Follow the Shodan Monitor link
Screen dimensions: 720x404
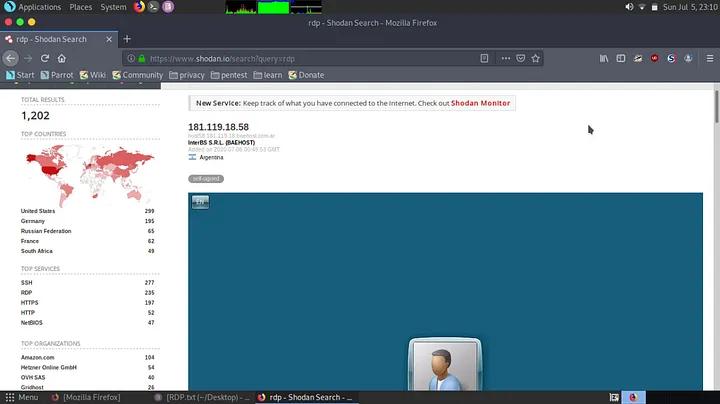tap(480, 103)
